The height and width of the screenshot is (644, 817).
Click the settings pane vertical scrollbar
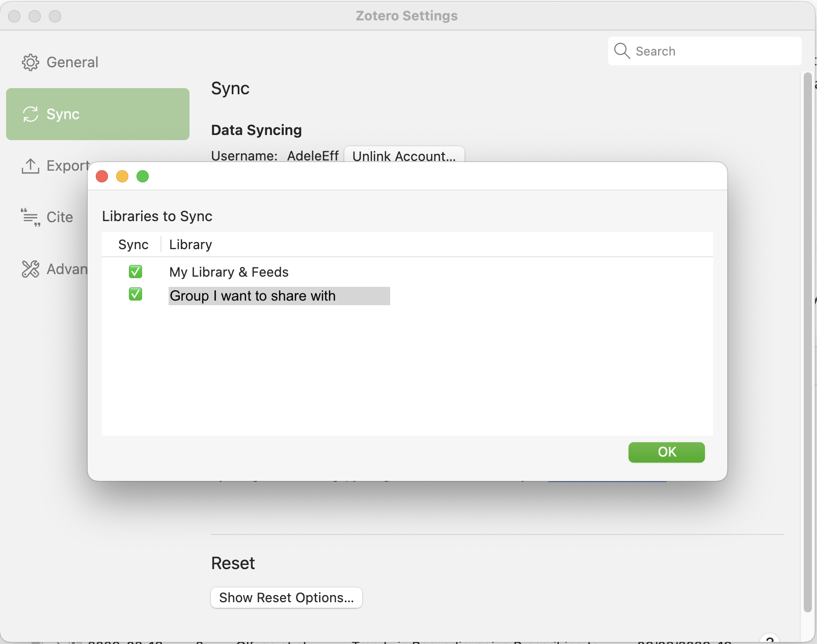[807, 341]
